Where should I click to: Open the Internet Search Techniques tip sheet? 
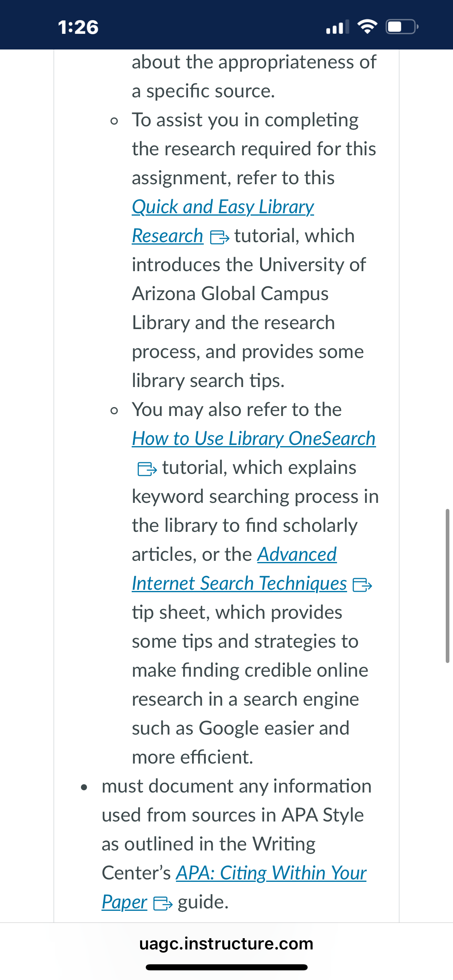239,583
